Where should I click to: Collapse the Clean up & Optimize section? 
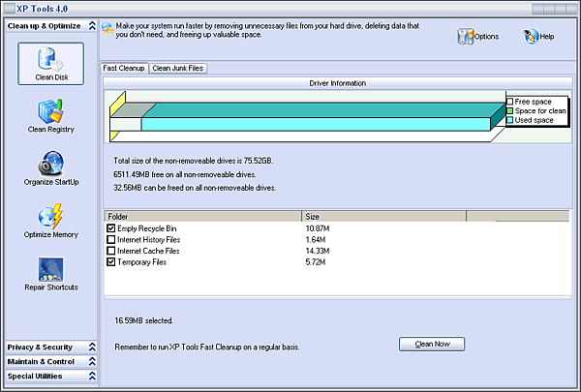coord(92,26)
